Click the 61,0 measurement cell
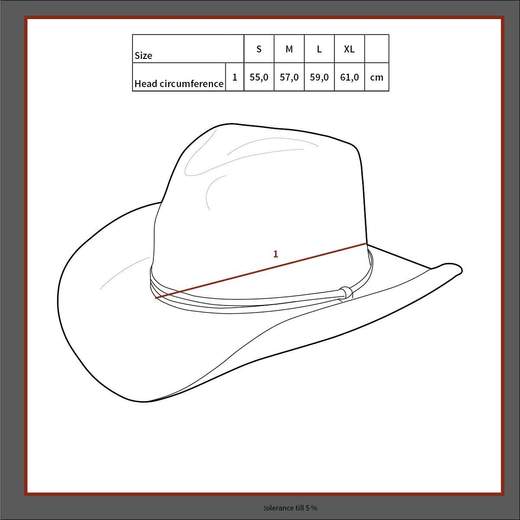 (x=349, y=77)
